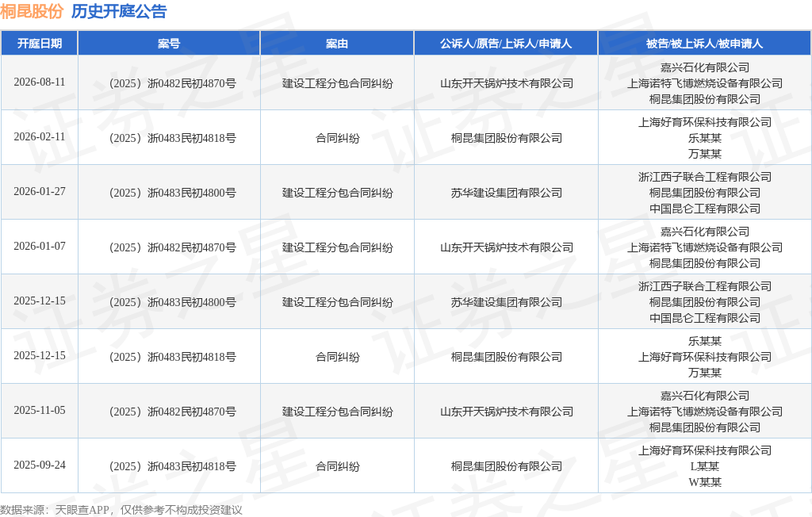This screenshot has height=517, width=812.
Task: Select the 2025-09-24 date cell
Action: pyautogui.click(x=40, y=465)
